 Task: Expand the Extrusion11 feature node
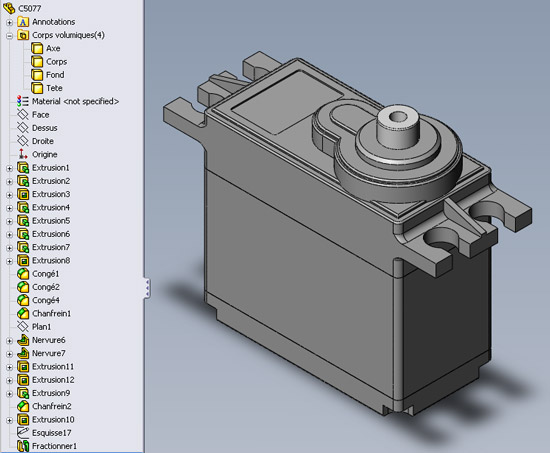pyautogui.click(x=9, y=367)
